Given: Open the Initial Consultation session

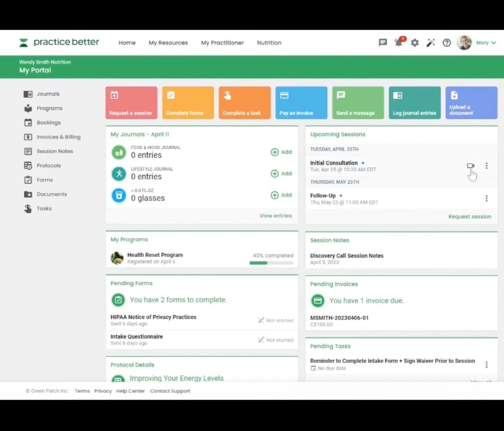Looking at the screenshot, I should click(x=334, y=163).
